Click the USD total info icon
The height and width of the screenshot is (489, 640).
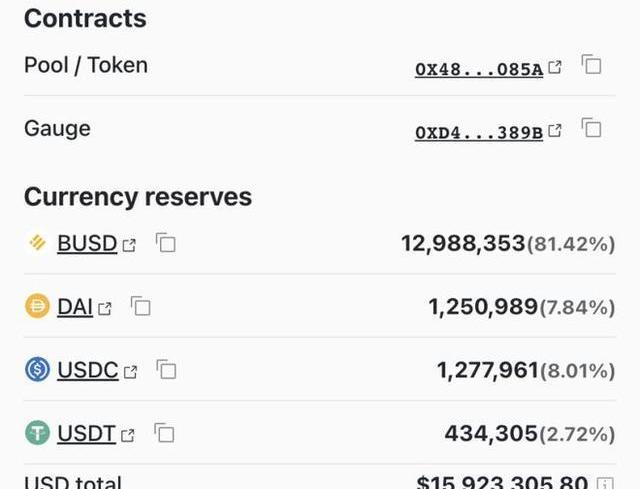(x=605, y=483)
